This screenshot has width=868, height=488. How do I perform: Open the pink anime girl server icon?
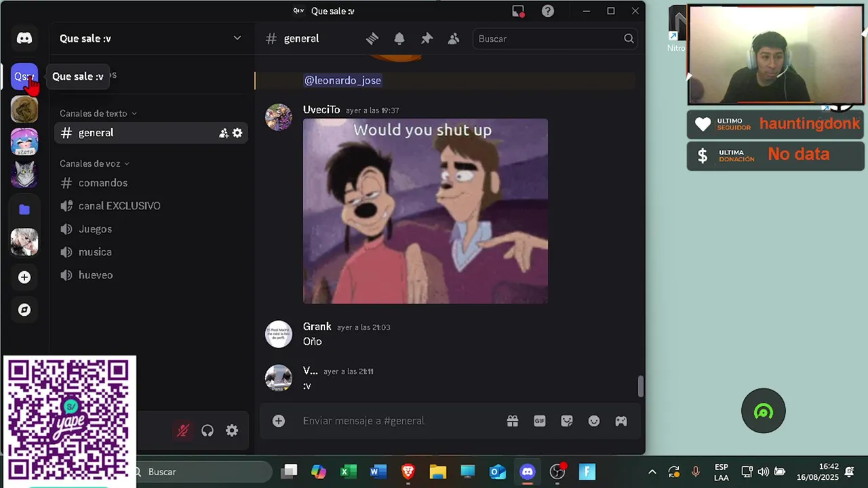click(x=24, y=142)
